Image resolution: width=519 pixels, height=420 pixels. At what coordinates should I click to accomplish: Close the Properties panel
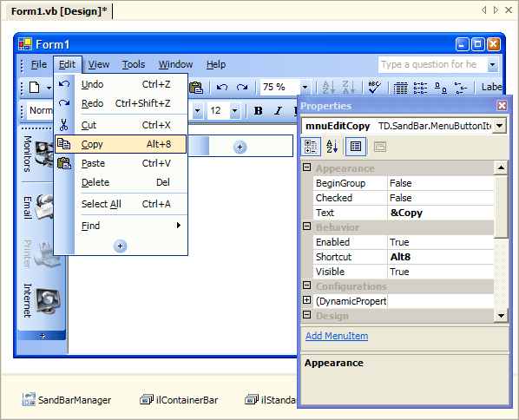tap(502, 106)
